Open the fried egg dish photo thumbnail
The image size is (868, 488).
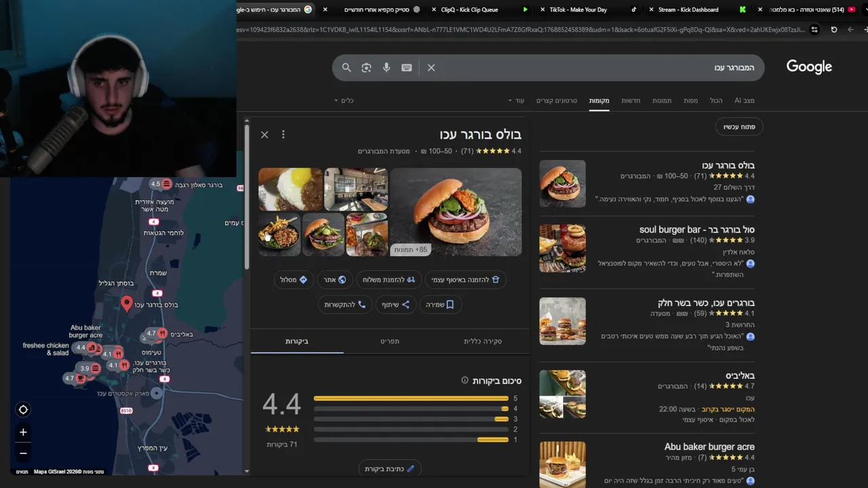(x=290, y=189)
